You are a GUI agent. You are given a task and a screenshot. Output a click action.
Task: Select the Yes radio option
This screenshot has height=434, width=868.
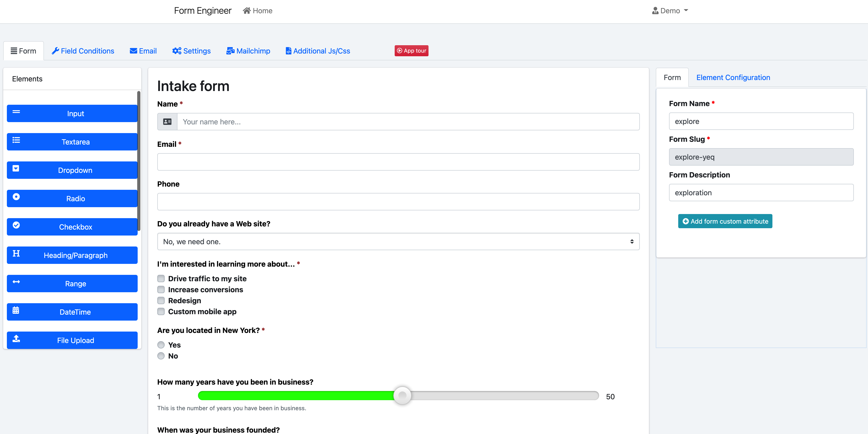(161, 345)
